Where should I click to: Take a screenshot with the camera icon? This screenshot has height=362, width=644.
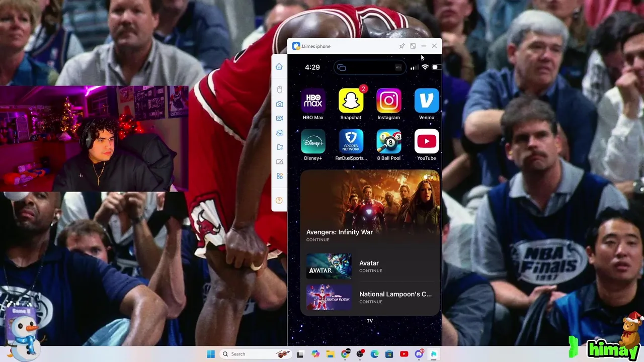coord(279,104)
